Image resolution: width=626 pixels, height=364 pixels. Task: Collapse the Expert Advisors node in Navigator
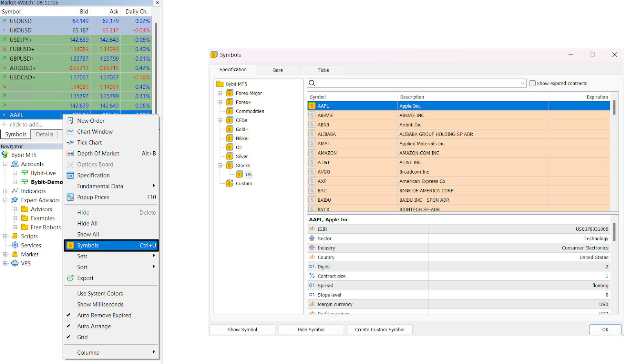pos(5,200)
